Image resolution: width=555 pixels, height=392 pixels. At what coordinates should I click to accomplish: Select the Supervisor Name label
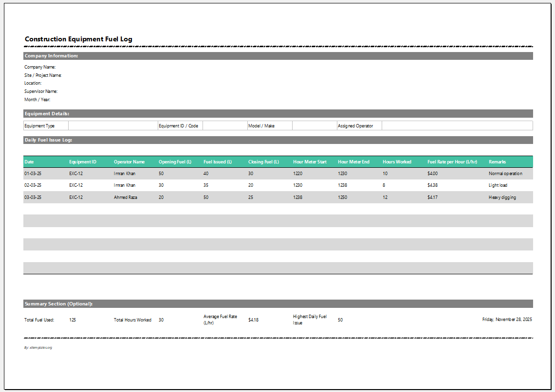point(41,91)
